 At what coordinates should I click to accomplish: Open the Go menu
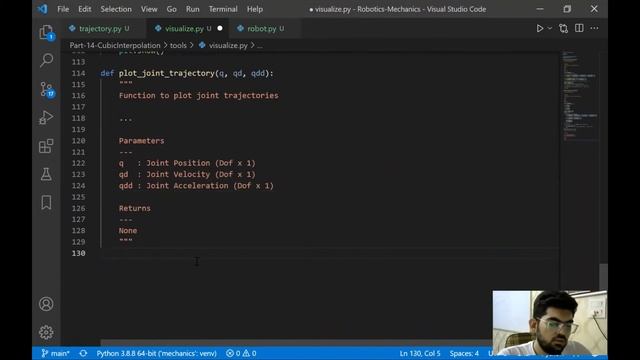(x=171, y=9)
